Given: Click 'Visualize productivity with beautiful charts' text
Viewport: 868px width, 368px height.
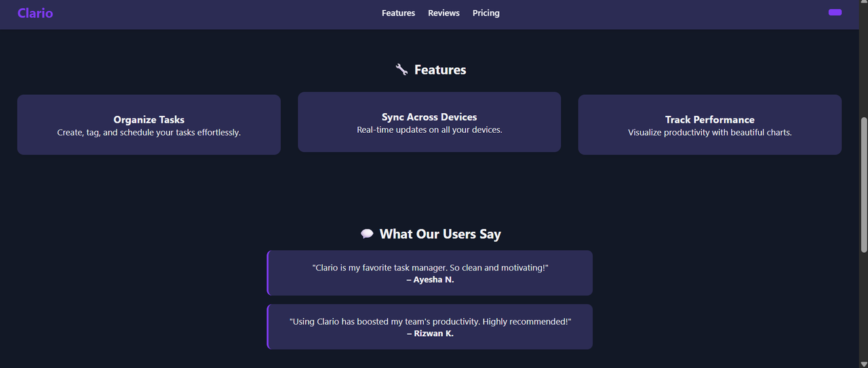Looking at the screenshot, I should point(710,133).
